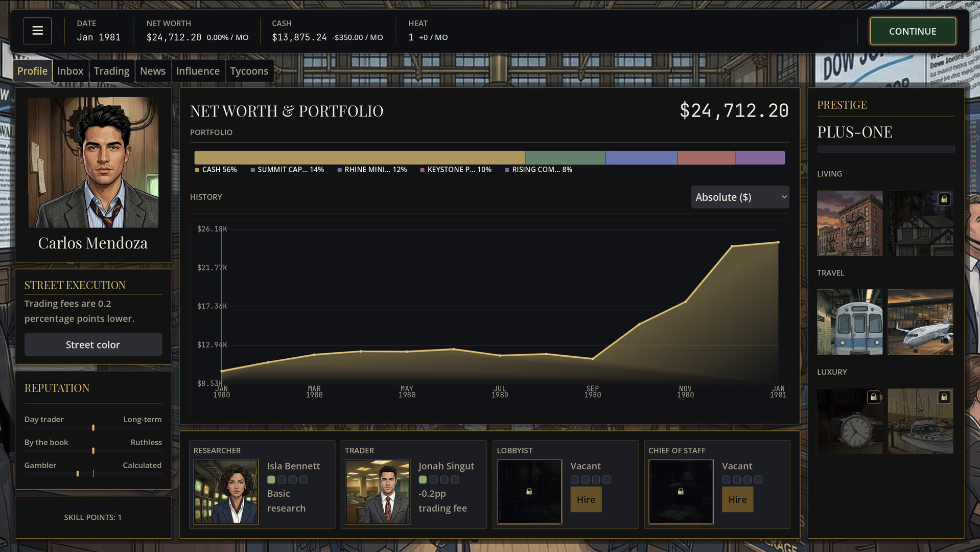Viewport: 980px width, 552px height.
Task: Open the Absolute ($) history dropdown
Action: (x=739, y=197)
